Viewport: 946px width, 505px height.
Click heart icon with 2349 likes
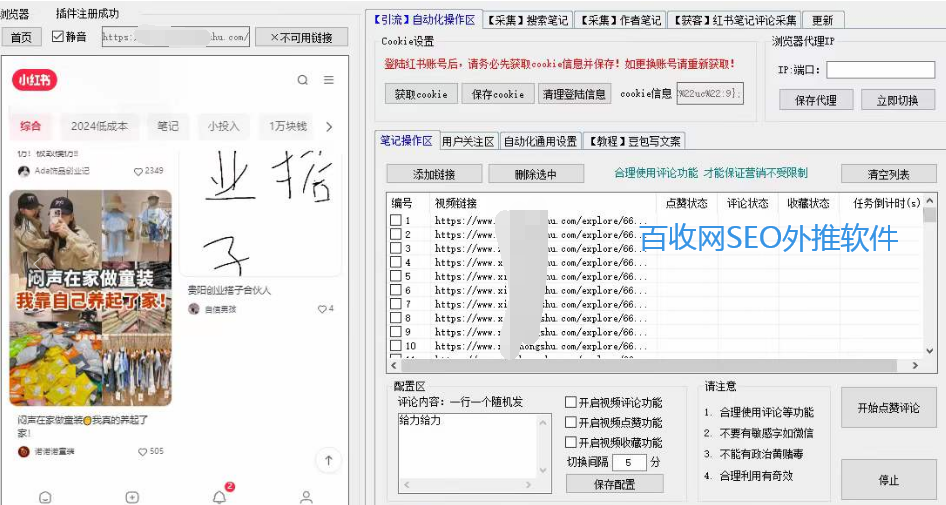point(138,171)
